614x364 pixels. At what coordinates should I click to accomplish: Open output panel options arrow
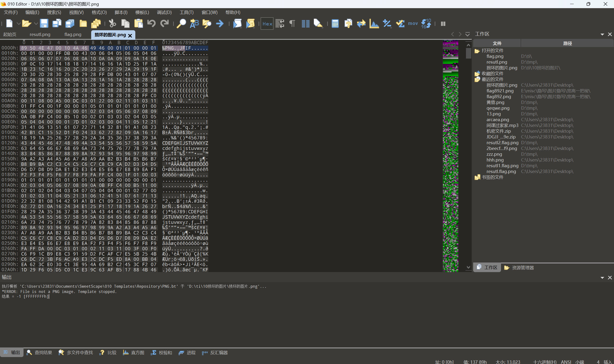[x=602, y=278]
